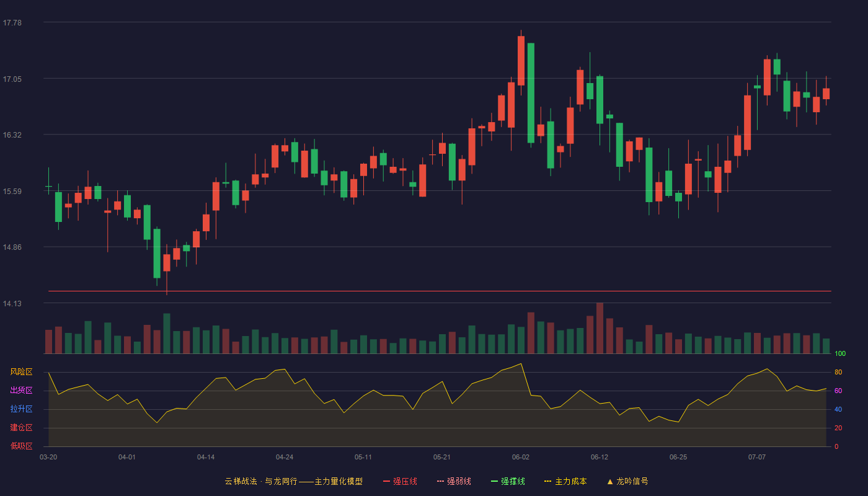Click the 低吸区 zone label
The height and width of the screenshot is (496, 868).
tap(21, 446)
